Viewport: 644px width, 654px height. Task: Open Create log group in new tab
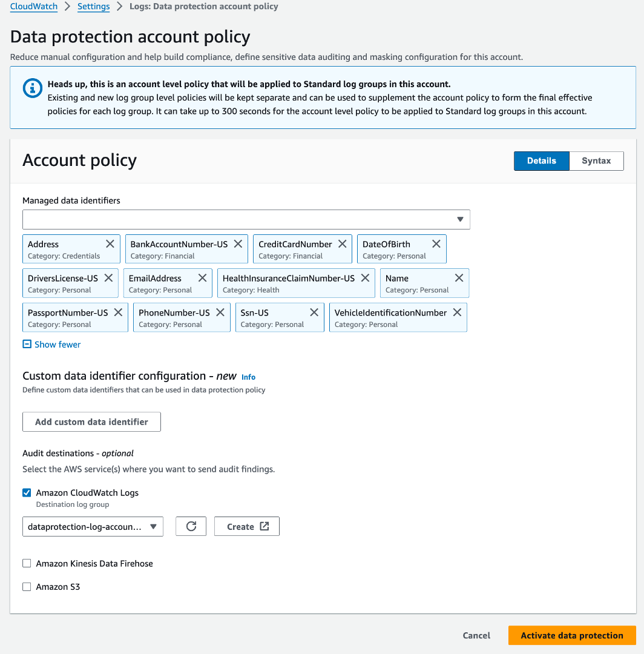coord(246,526)
